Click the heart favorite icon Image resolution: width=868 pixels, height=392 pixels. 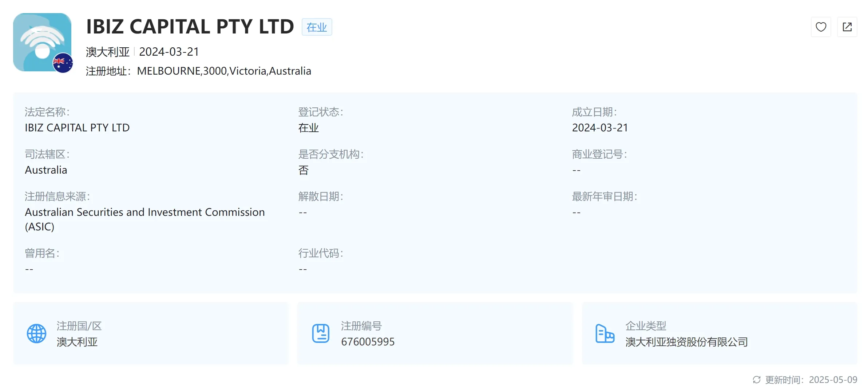pyautogui.click(x=821, y=27)
